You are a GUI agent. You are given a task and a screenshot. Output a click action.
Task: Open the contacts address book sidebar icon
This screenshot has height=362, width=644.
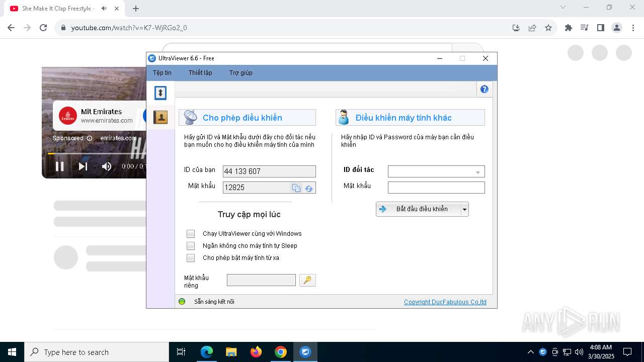coord(160,117)
